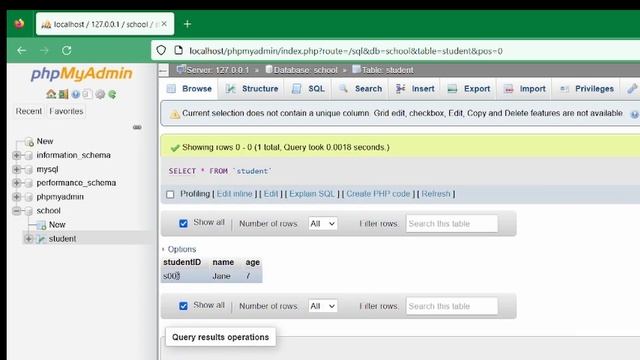Expand the phpmyadmin database node
The width and height of the screenshot is (640, 360).
click(16, 197)
